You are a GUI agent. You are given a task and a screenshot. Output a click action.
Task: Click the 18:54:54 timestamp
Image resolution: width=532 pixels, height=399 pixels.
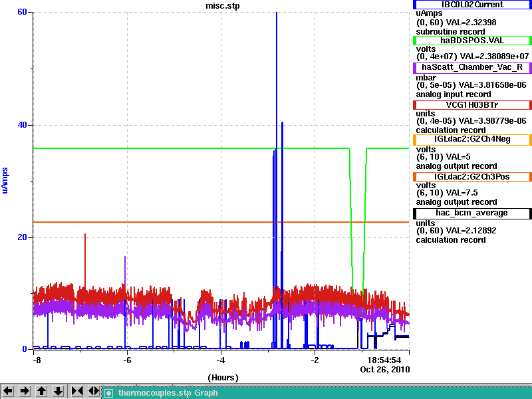point(384,360)
